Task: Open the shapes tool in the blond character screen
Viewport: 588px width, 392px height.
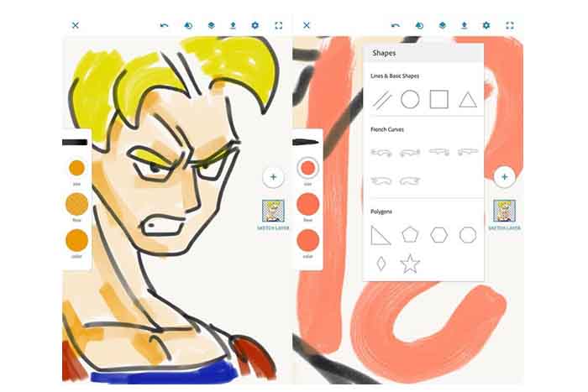Action: click(188, 25)
